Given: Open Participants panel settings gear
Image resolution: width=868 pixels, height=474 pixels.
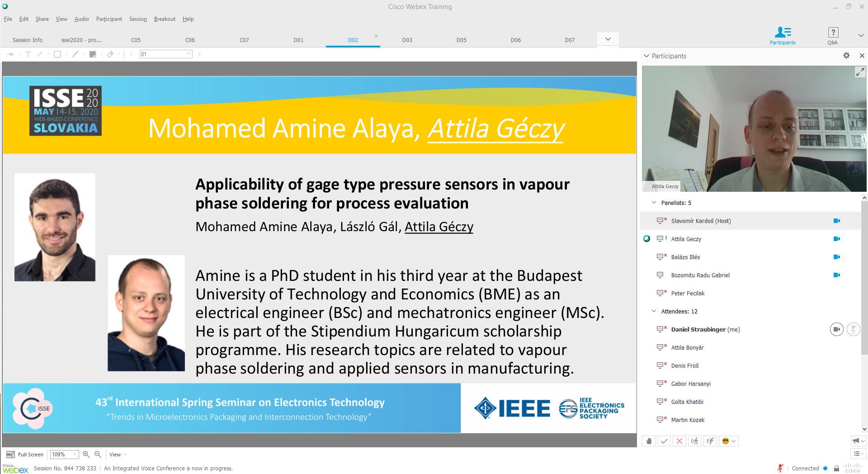Looking at the screenshot, I should 846,56.
